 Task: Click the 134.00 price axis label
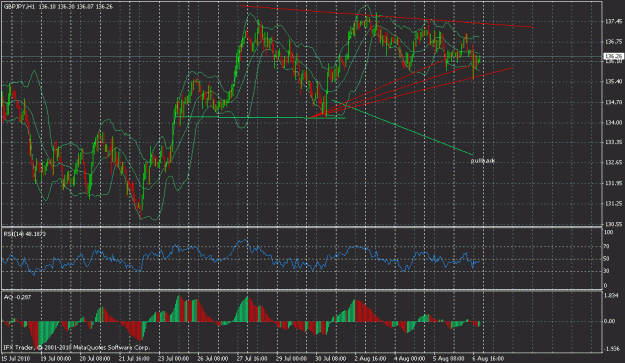(x=613, y=122)
